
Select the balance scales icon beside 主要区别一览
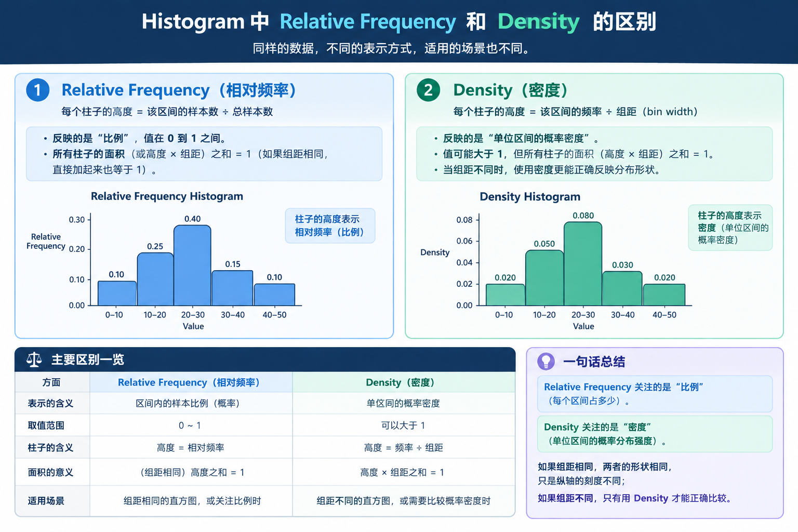[34, 360]
